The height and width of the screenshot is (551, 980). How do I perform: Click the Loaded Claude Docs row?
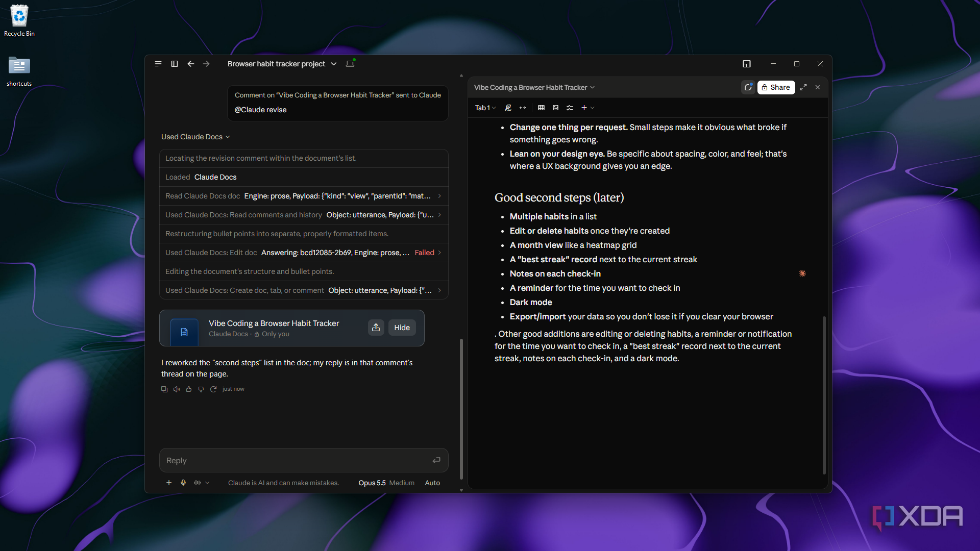coord(304,177)
